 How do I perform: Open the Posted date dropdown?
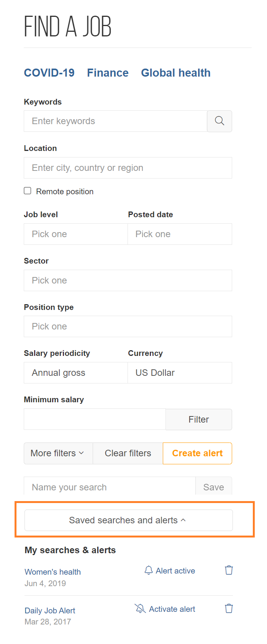[180, 234]
